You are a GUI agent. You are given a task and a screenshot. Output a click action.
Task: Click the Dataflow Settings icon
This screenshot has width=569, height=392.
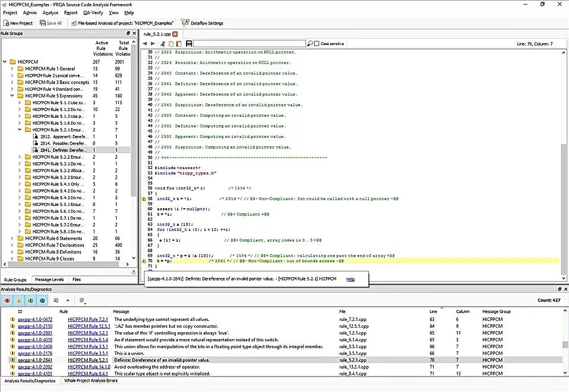pos(185,23)
